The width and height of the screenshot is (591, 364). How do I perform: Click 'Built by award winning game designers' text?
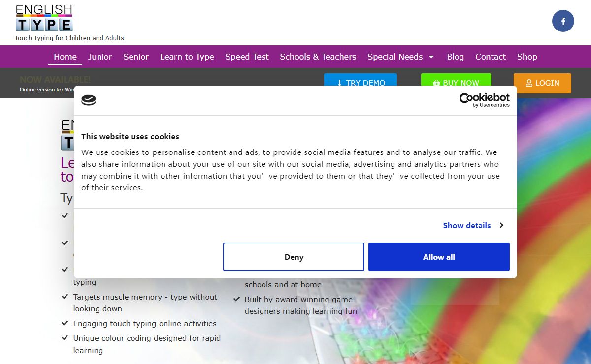(300, 305)
